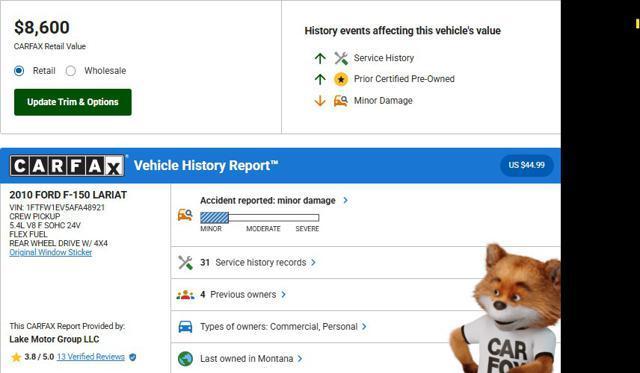
Task: Click the accident damage car icon
Action: [x=185, y=215]
